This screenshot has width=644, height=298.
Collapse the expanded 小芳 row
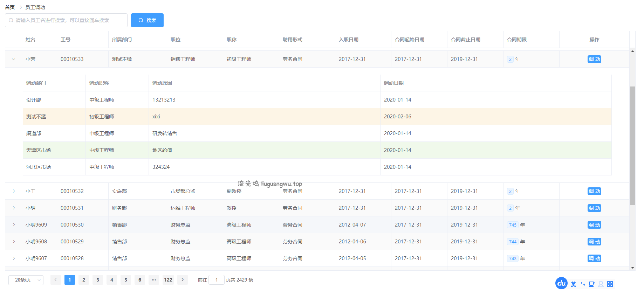click(14, 59)
